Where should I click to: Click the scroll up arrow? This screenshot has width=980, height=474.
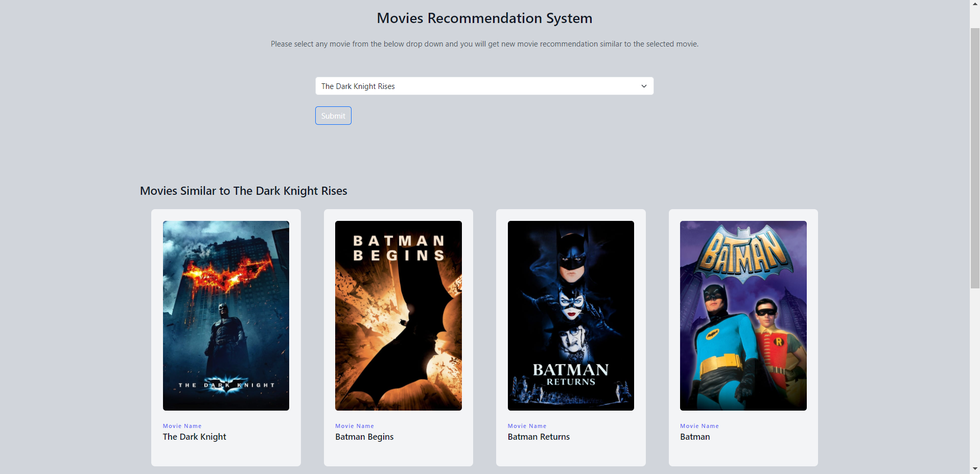pos(975,4)
